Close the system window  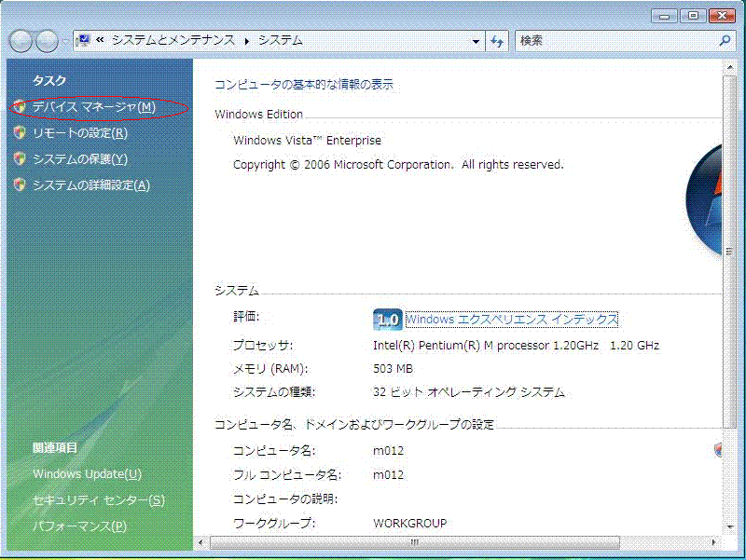722,16
